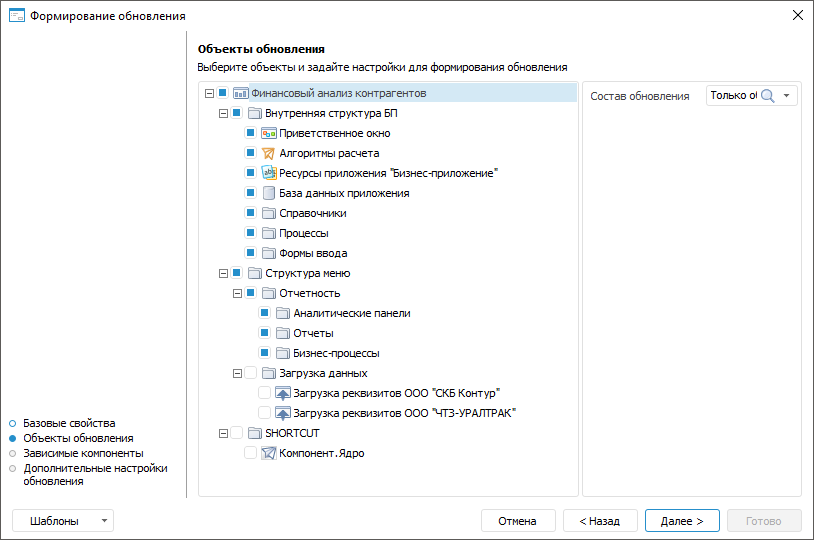The height and width of the screenshot is (540, 814).
Task: Click the search magnifier in Состав обновления
Action: pyautogui.click(x=768, y=96)
